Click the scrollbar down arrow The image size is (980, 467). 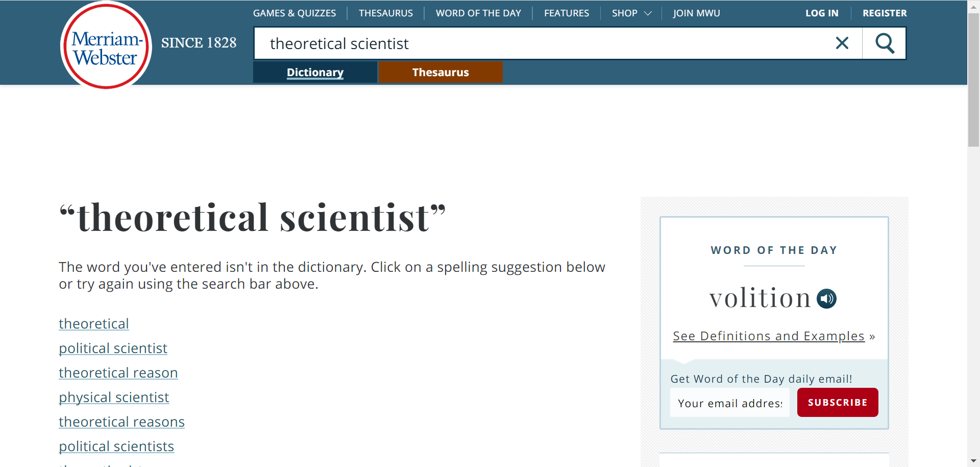[x=973, y=460]
